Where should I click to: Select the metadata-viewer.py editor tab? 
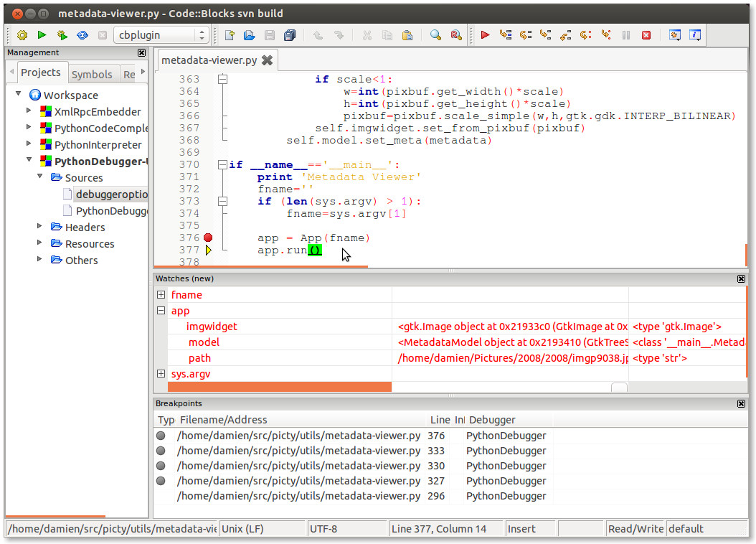point(208,60)
